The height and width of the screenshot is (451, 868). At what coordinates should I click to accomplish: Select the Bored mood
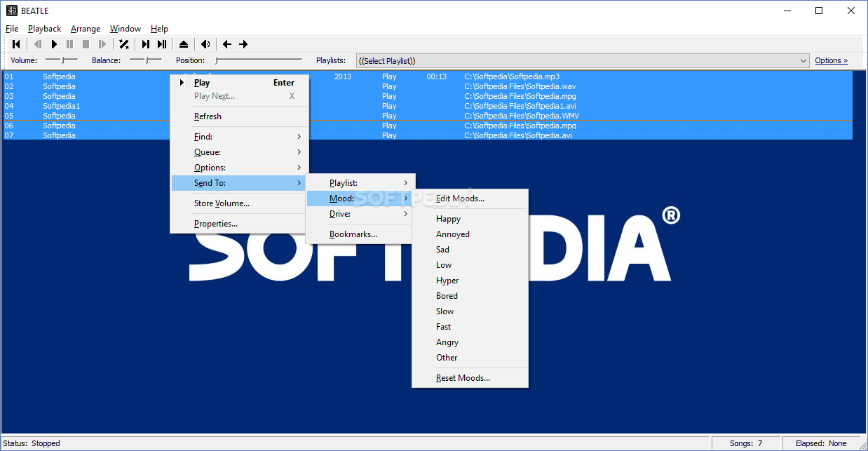(470, 296)
